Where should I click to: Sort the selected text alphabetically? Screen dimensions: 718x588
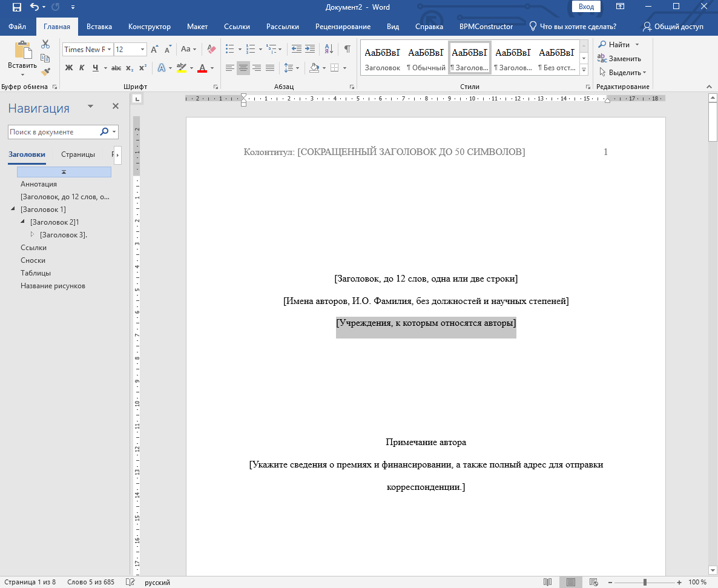(329, 49)
